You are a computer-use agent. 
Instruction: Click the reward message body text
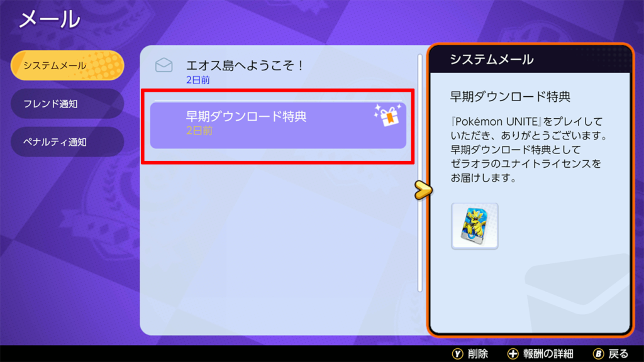[528, 150]
